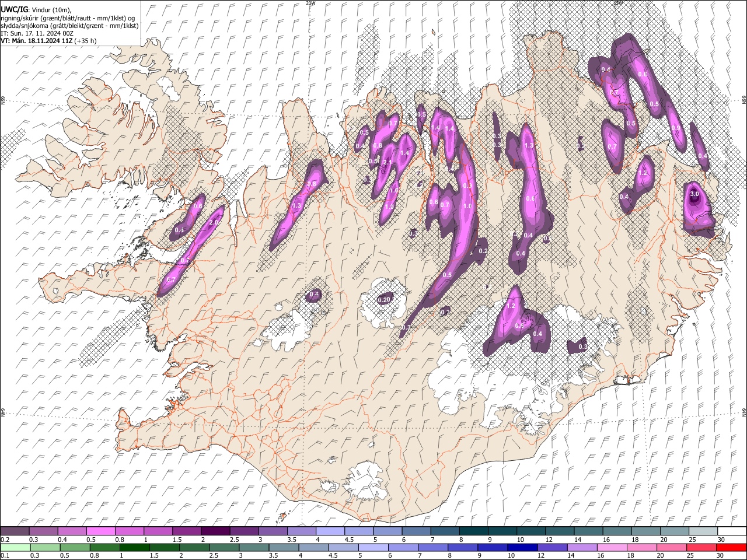Image resolution: width=747 pixels, height=560 pixels.
Task: Click the '2.0' precipitation label in the west
Action: pyautogui.click(x=213, y=223)
